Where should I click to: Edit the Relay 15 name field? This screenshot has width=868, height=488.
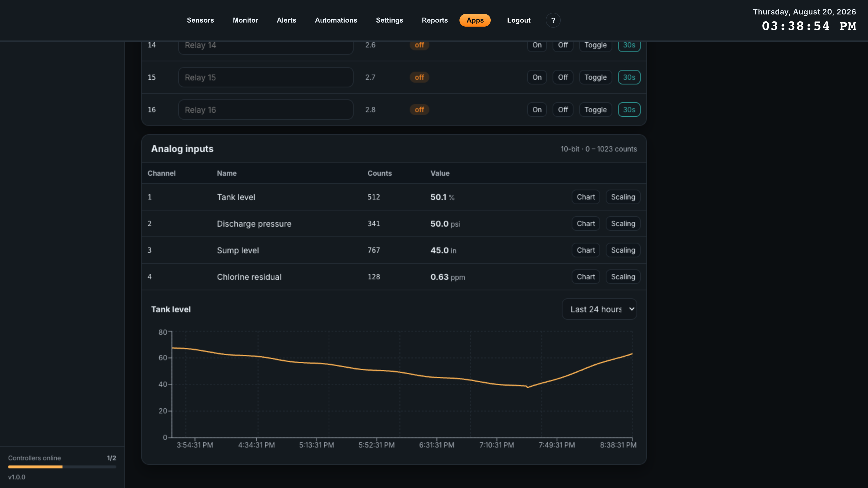coord(266,77)
